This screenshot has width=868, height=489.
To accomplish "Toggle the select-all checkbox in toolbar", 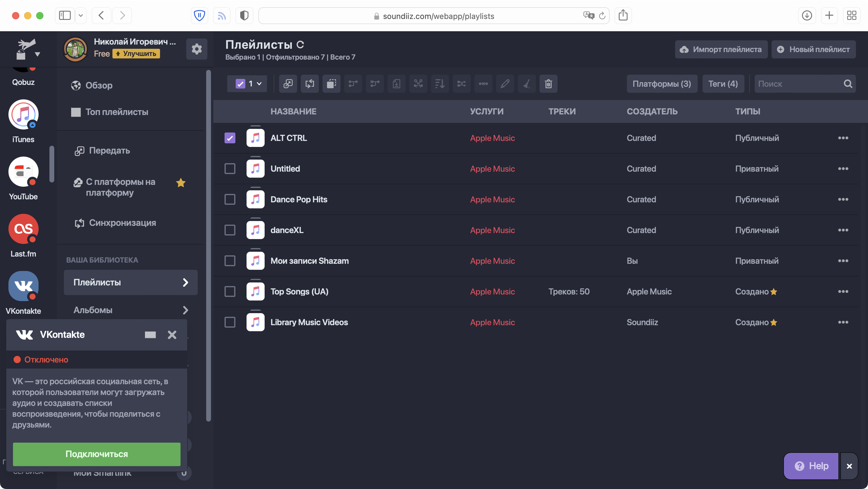I will pyautogui.click(x=240, y=84).
